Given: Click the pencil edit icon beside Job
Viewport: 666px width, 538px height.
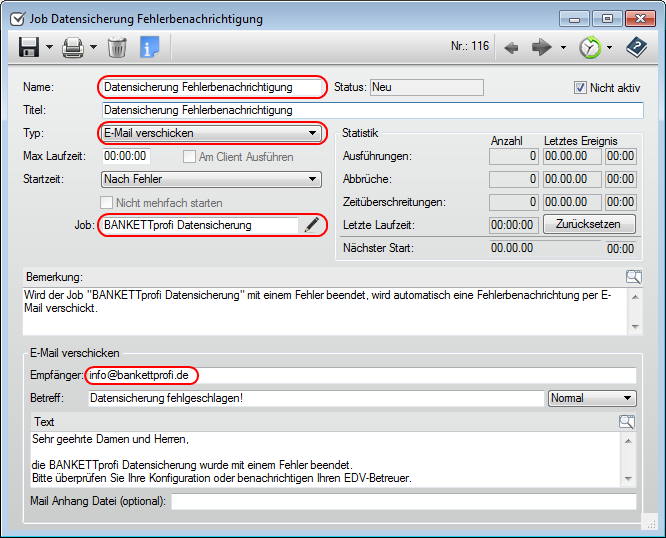Looking at the screenshot, I should click(311, 225).
